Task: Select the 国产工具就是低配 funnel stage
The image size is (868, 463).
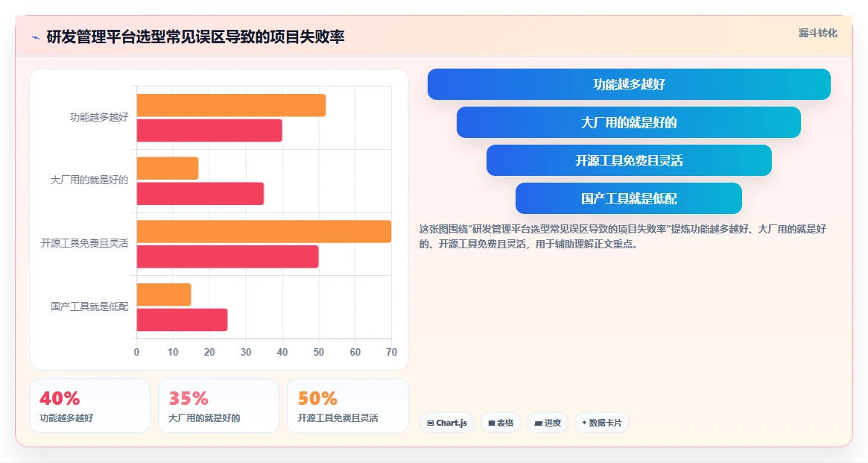Action: click(x=629, y=198)
